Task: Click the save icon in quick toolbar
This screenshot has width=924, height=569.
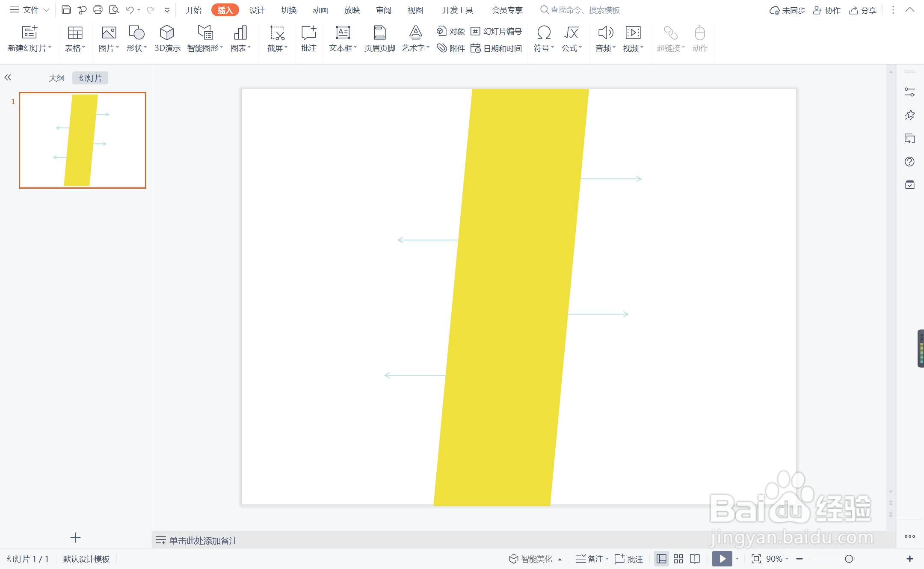Action: pyautogui.click(x=66, y=10)
